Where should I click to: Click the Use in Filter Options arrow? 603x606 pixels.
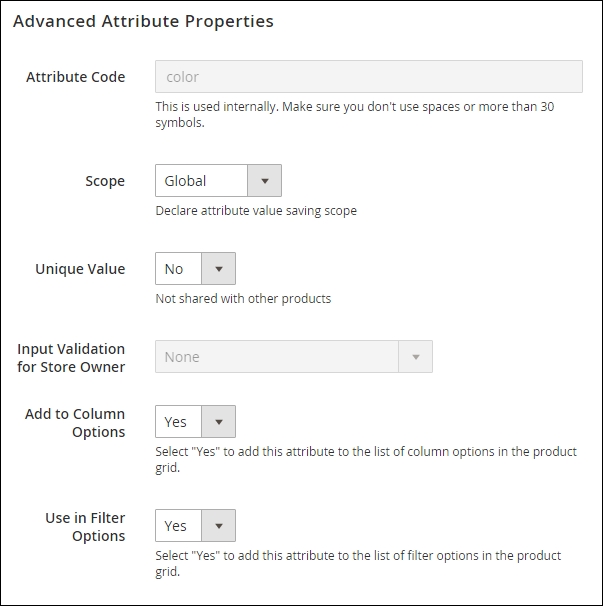click(x=219, y=525)
